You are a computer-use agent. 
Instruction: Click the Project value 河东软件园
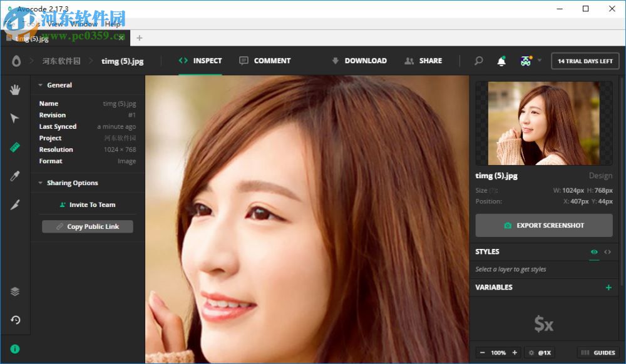tap(120, 138)
